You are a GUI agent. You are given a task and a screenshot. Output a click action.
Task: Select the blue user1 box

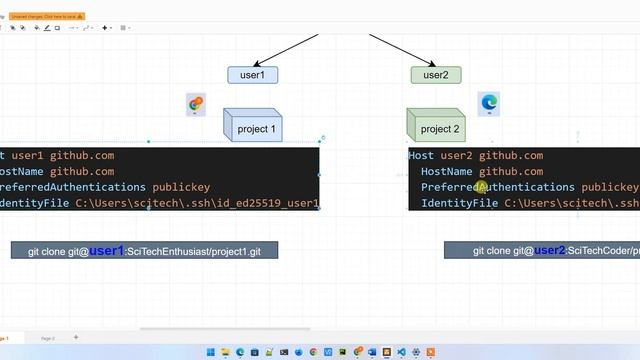tap(253, 75)
